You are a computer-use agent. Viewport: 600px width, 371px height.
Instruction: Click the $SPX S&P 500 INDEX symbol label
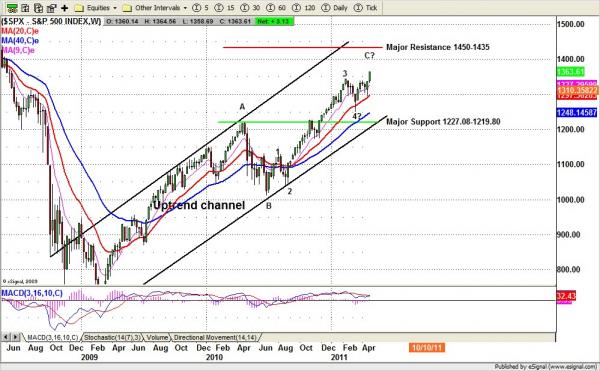(x=51, y=21)
